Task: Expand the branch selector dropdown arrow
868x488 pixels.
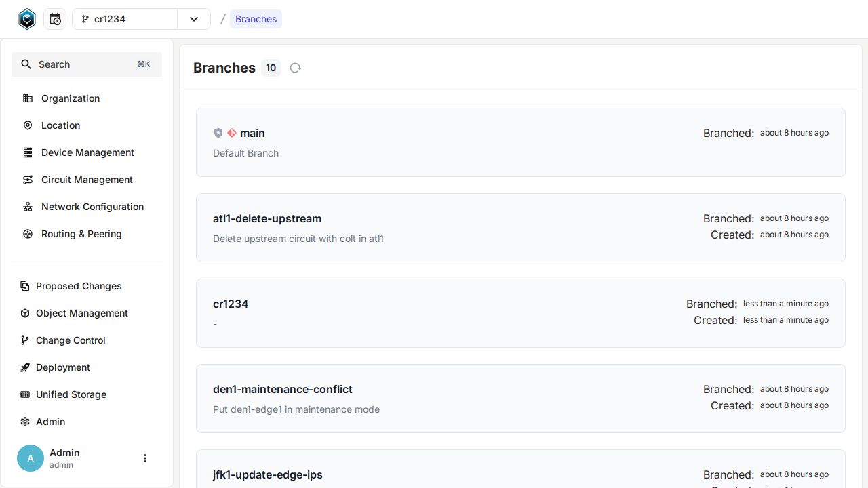Action: click(x=194, y=19)
